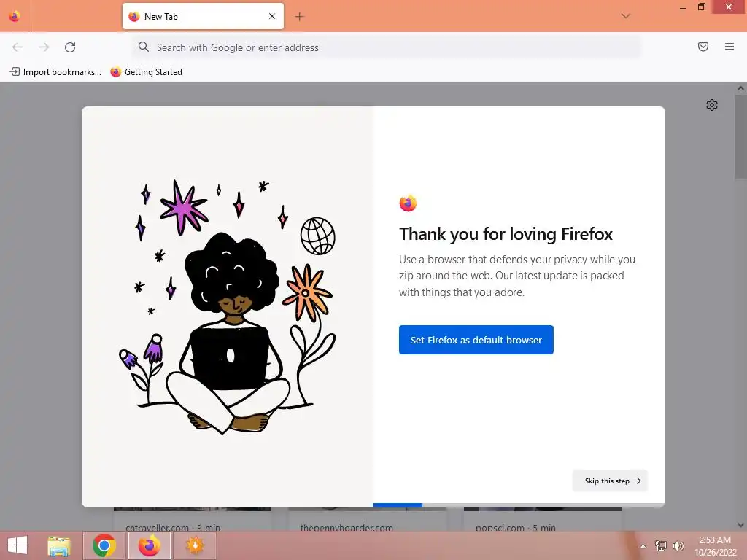Open the Save to Pocket icon

703,47
